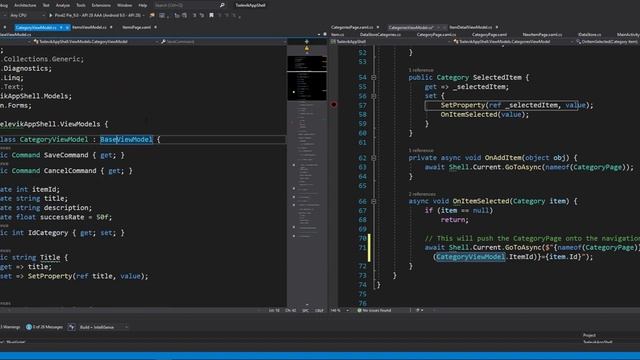Image resolution: width=640 pixels, height=360 pixels.
Task: Open the Build + IntelliSense dropdown
Action: click(104, 327)
